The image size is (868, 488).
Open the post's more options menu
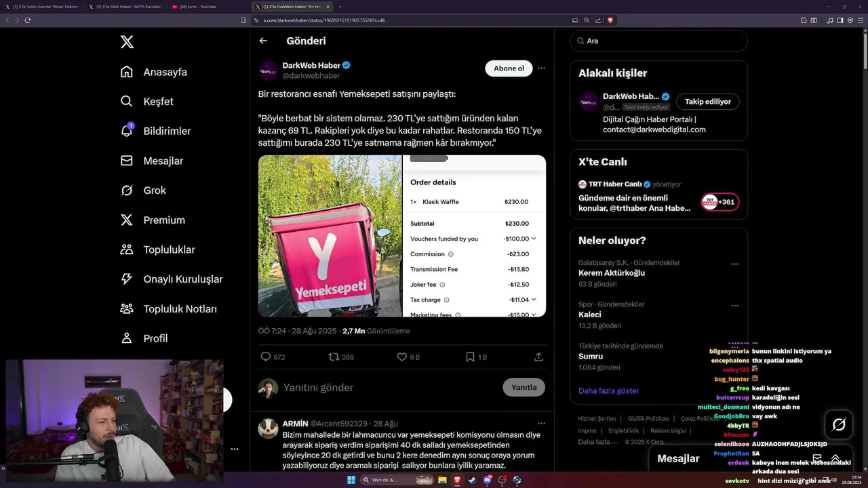point(541,68)
